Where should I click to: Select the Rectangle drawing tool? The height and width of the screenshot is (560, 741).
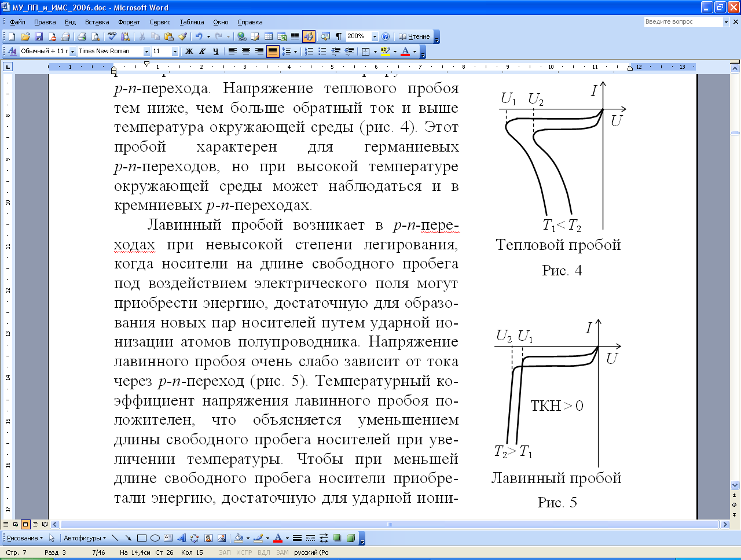(x=141, y=538)
